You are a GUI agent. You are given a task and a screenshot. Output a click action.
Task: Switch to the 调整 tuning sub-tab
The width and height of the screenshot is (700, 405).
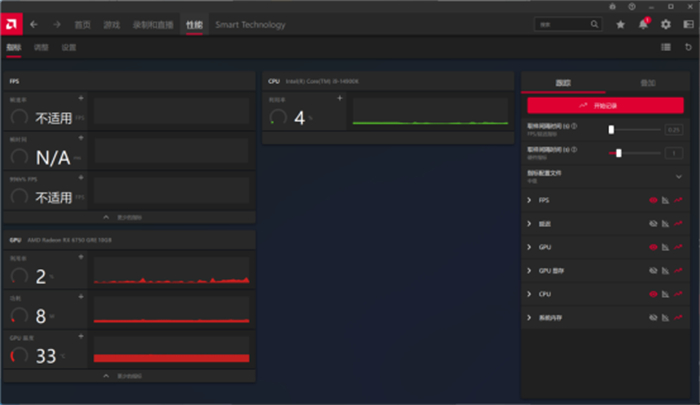click(41, 47)
